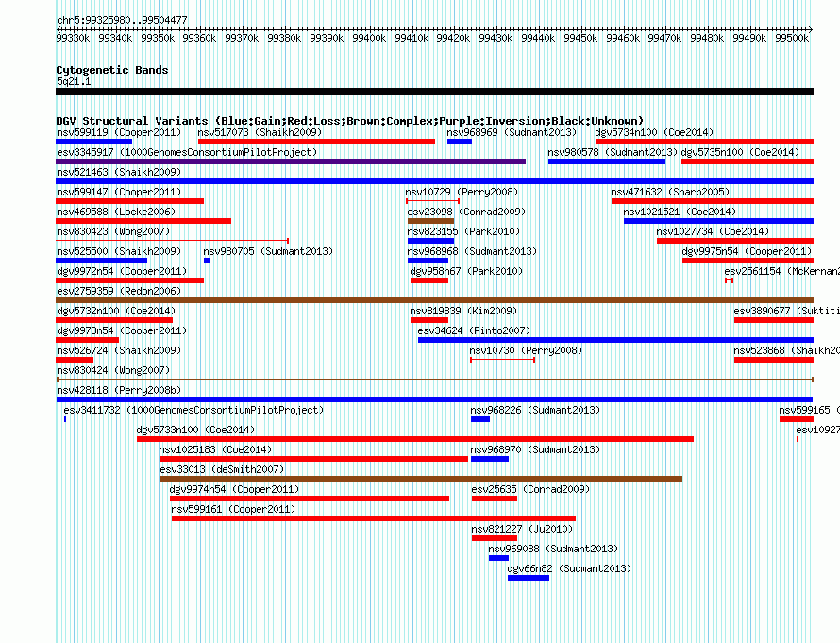Image resolution: width=840 pixels, height=643 pixels.
Task: Open the nsv968969 (Sudmant2013) variant label
Action: click(512, 132)
